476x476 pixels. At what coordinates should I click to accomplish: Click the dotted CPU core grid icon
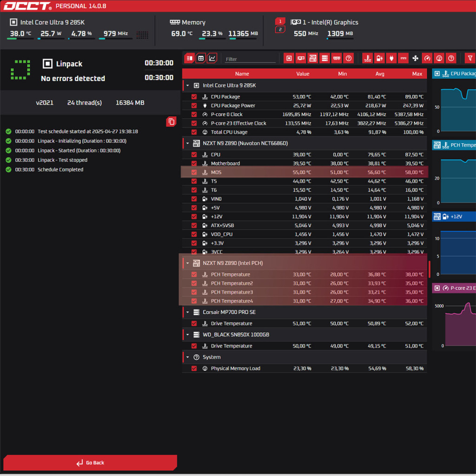click(142, 34)
